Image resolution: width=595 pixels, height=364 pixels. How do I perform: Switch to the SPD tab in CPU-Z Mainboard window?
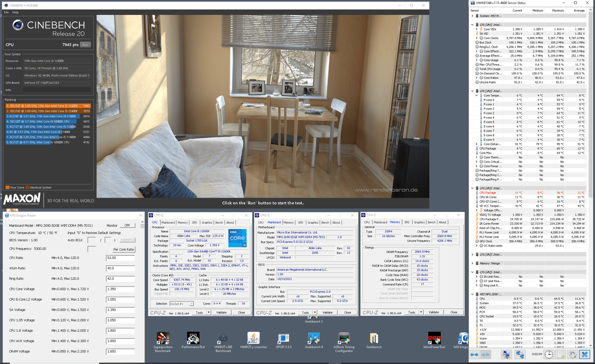coord(301,222)
